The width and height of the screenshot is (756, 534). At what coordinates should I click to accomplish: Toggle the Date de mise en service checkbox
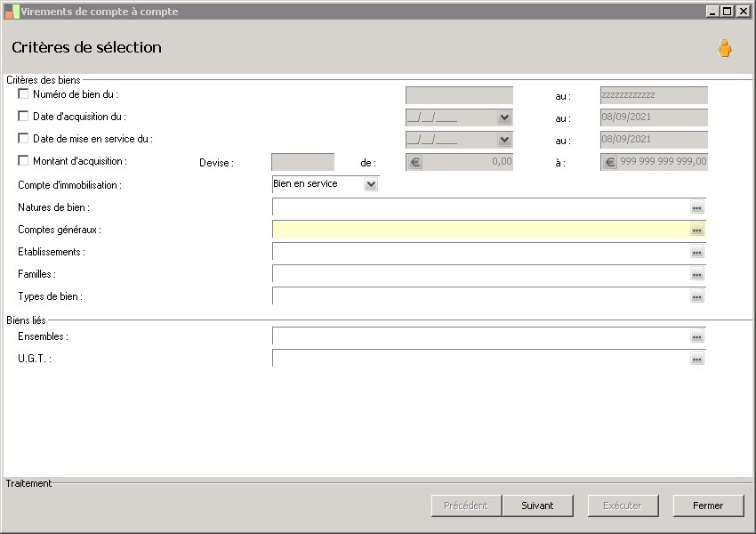(x=23, y=138)
